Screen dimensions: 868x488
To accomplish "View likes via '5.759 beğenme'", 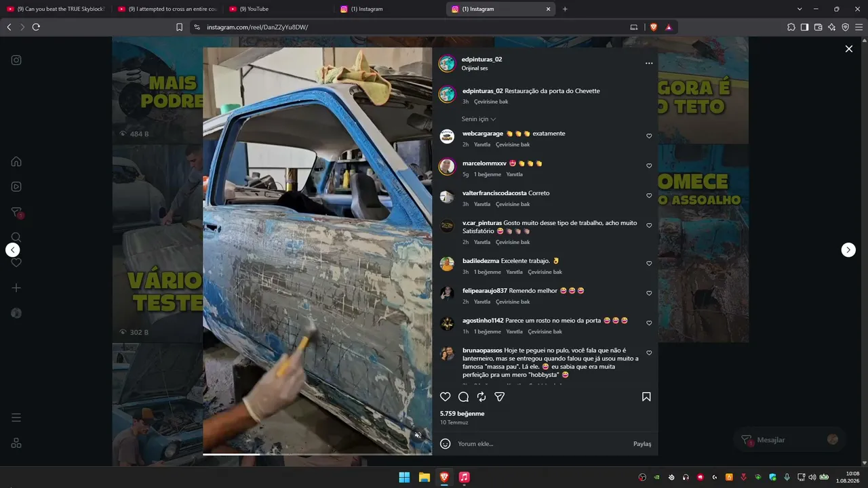I will [x=462, y=413].
